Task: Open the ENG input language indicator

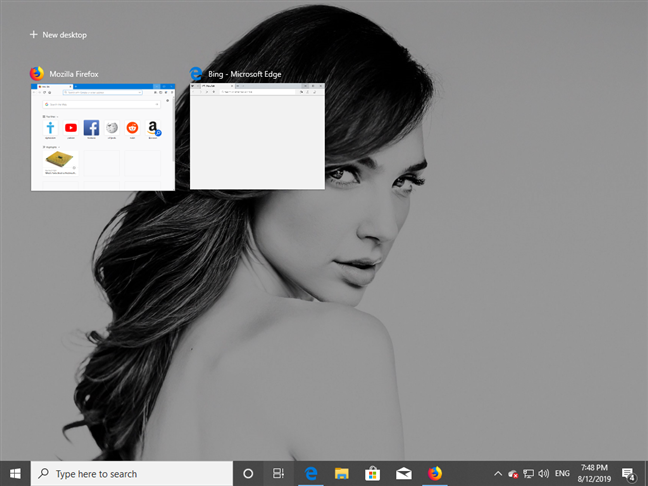Action: 562,474
